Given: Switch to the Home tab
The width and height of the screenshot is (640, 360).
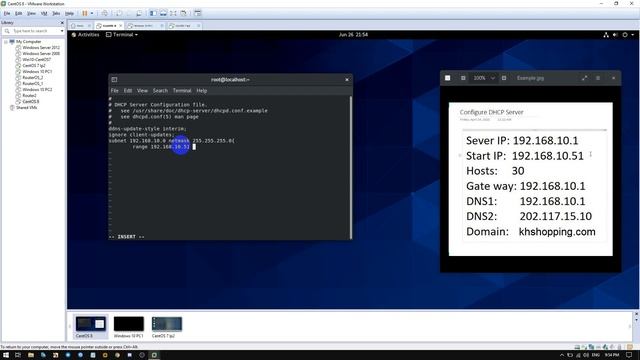Looking at the screenshot, I should click(79, 25).
